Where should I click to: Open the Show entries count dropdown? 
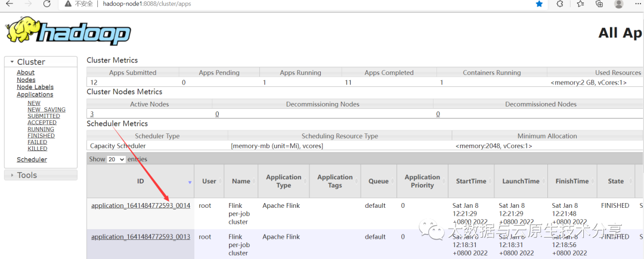[116, 160]
